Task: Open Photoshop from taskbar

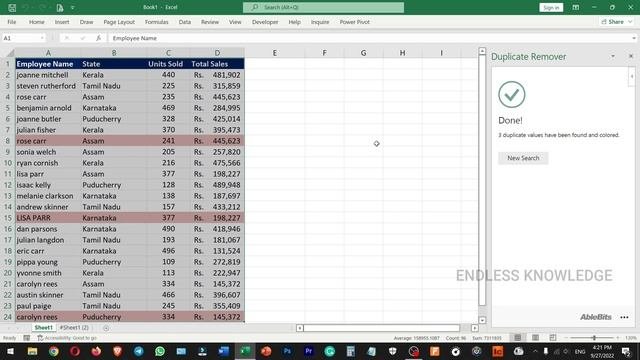Action: click(287, 351)
